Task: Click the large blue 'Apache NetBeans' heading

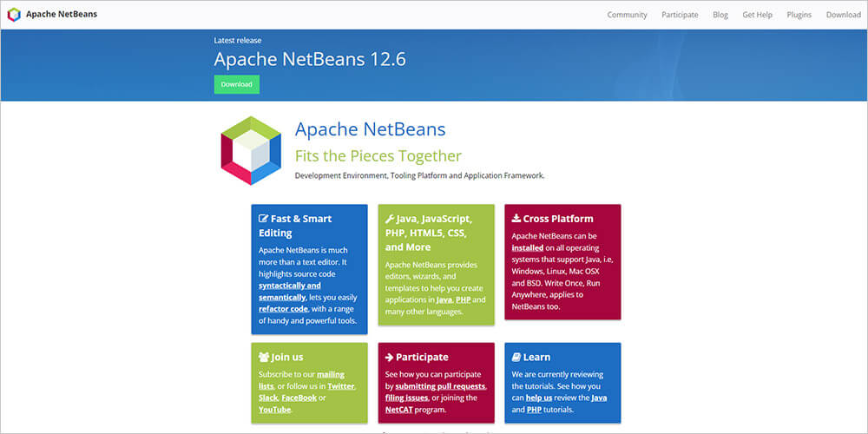Action: pos(371,129)
